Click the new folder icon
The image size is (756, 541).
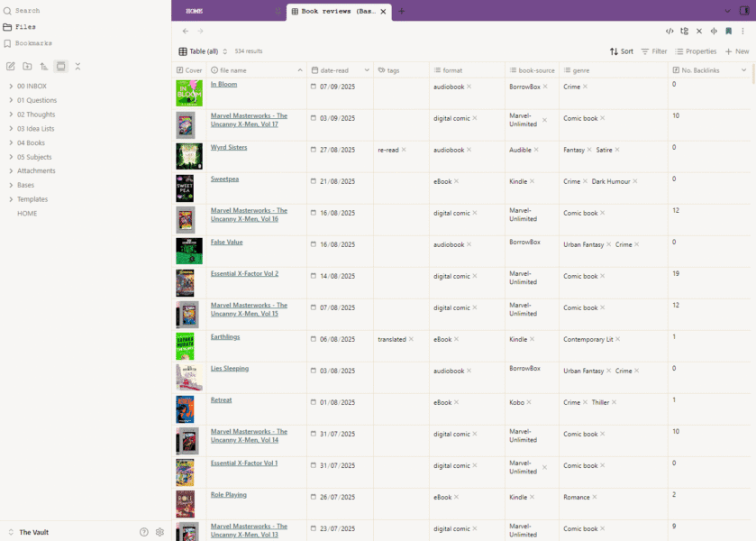[x=27, y=67]
